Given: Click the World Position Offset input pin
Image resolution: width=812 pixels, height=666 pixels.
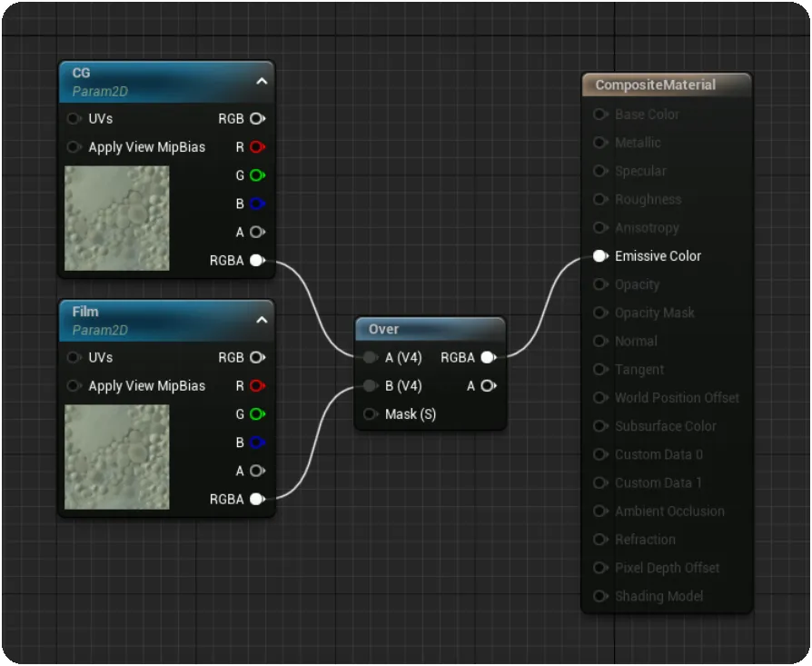Looking at the screenshot, I should point(600,398).
